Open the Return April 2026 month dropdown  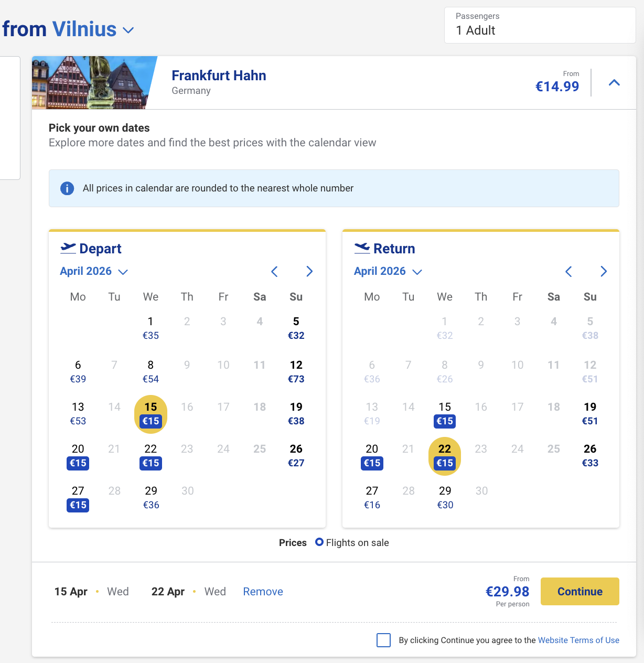click(388, 271)
